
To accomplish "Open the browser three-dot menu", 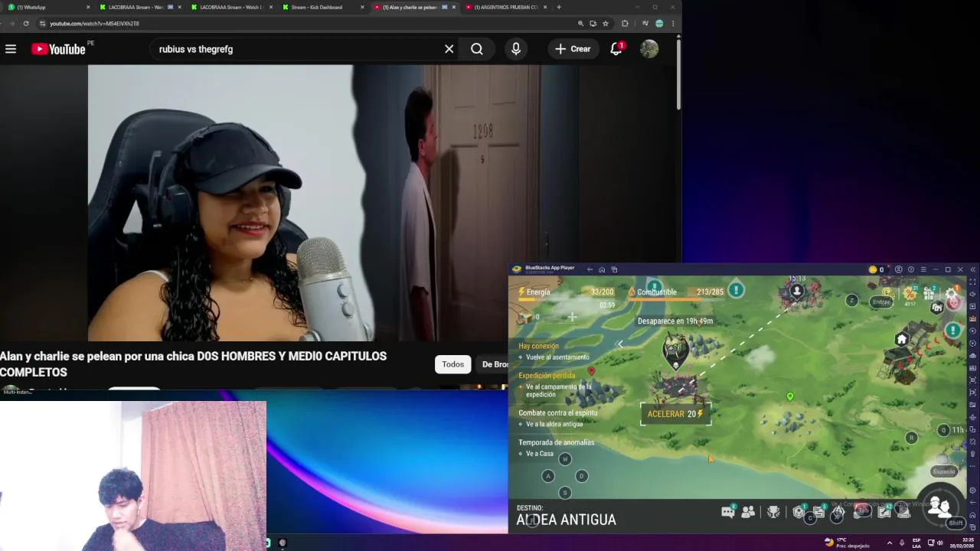I will coord(673,24).
